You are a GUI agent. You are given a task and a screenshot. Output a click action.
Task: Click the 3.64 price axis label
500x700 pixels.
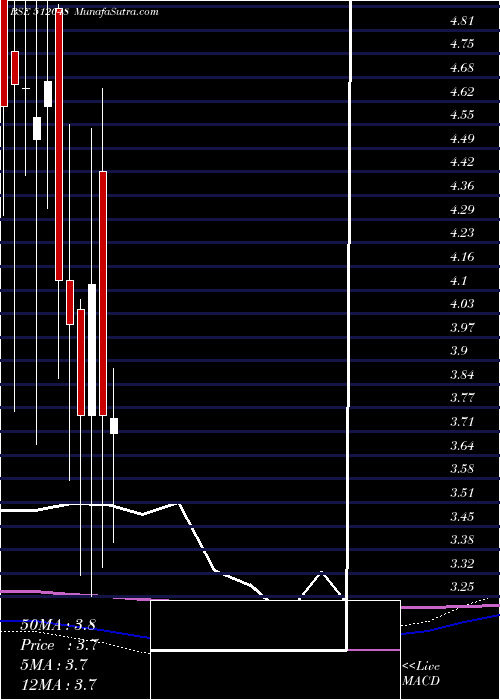(x=462, y=446)
